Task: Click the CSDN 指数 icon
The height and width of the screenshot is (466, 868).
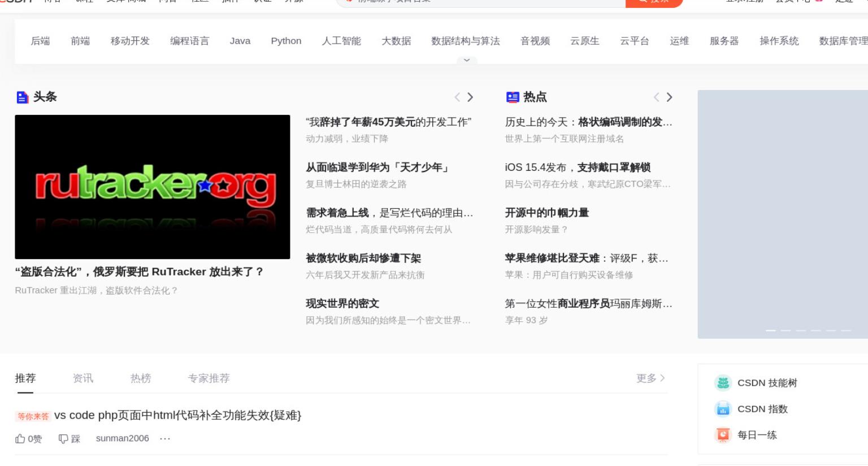Action: pos(723,409)
